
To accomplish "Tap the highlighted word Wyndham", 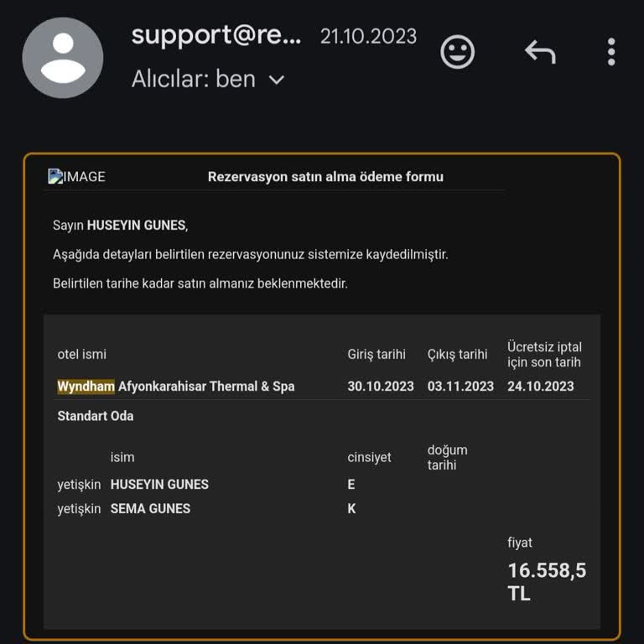I will pos(86,387).
